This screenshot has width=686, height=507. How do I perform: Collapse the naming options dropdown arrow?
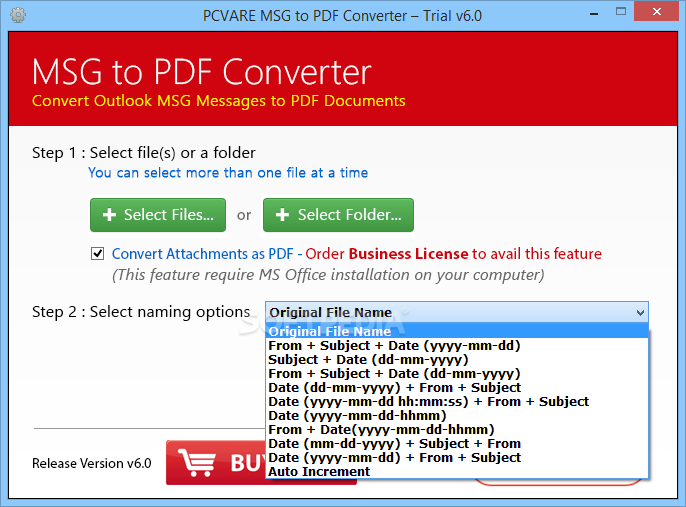[640, 312]
